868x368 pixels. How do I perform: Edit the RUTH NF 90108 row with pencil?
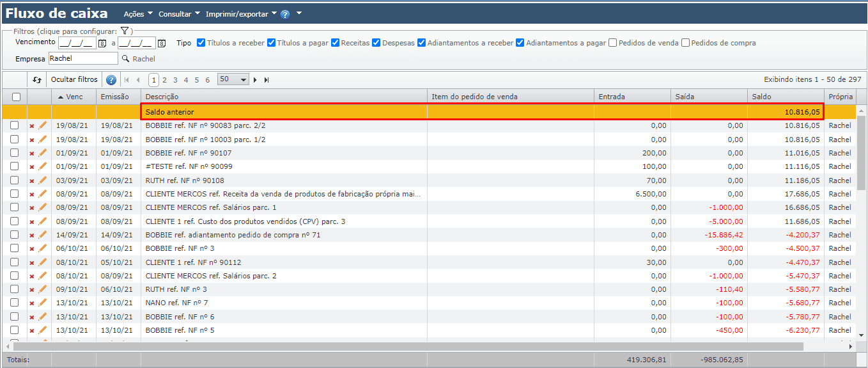[43, 180]
